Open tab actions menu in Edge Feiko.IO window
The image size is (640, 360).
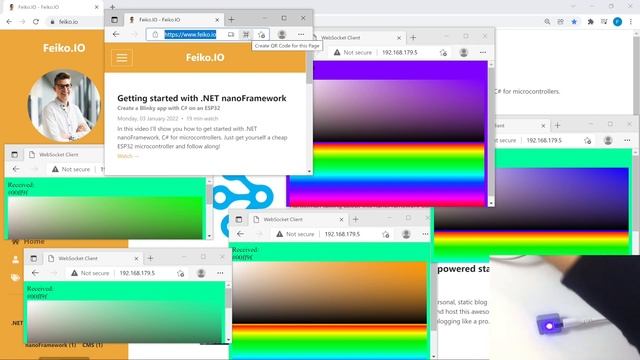115,20
